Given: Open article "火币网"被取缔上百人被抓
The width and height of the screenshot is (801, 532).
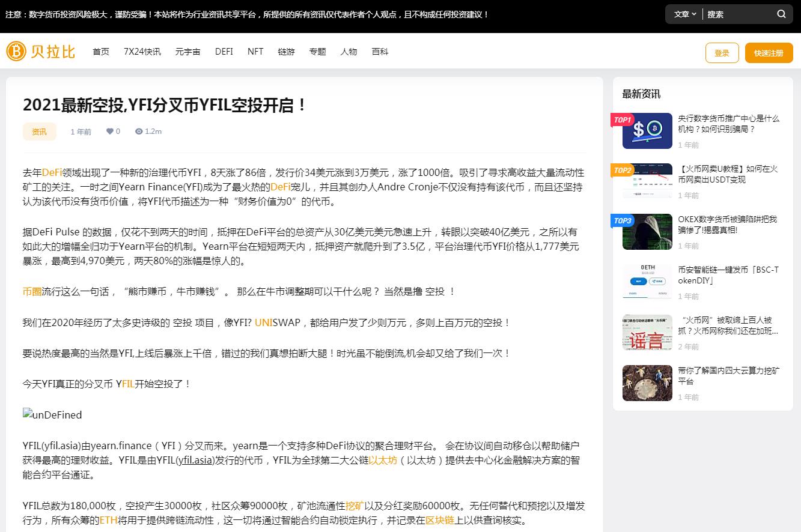Looking at the screenshot, I should (728, 325).
